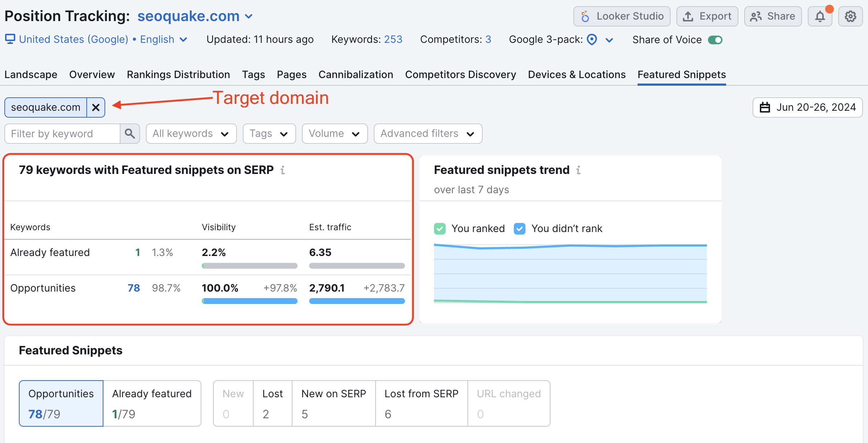Toggle the Share of Voice switch
868x443 pixels.
point(715,40)
